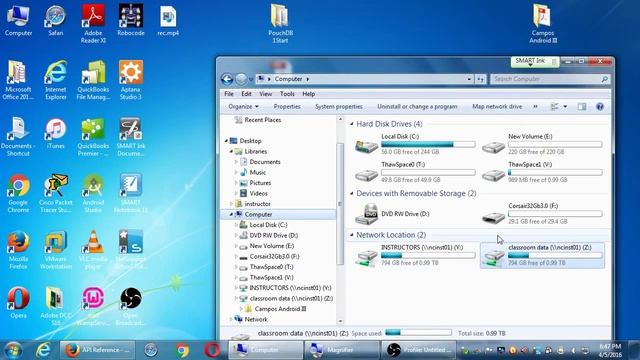The width and height of the screenshot is (640, 360).
Task: Open the Organize dropdown menu
Action: [243, 107]
